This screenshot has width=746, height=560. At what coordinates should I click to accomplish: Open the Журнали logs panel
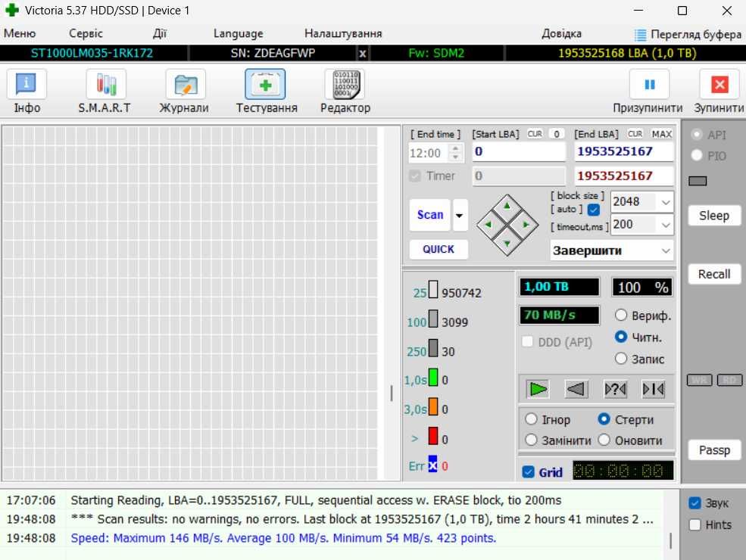click(185, 92)
